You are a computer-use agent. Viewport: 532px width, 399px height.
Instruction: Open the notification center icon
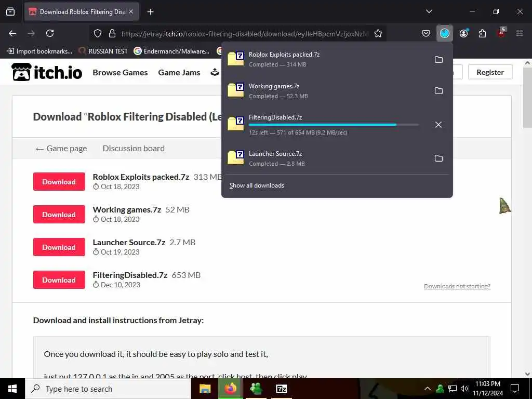(515, 389)
